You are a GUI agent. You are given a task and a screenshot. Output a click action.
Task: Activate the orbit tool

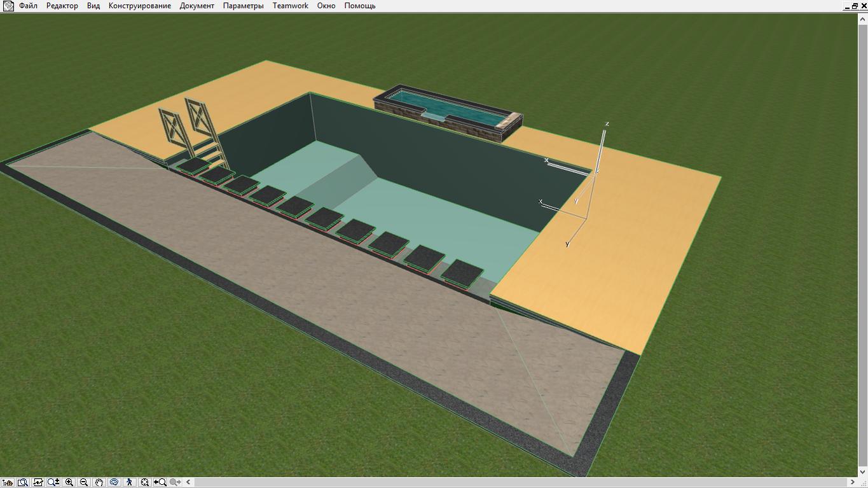114,482
